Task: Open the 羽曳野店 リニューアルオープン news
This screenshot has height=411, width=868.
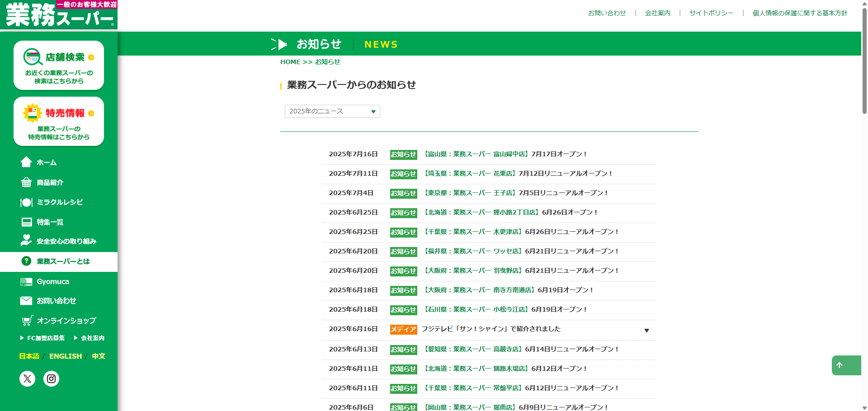Action: coord(521,271)
